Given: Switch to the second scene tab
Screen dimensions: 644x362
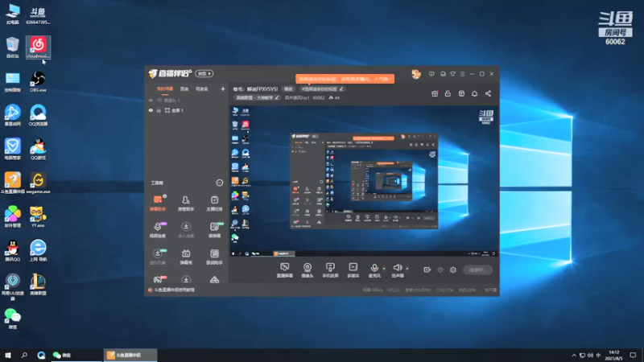Looking at the screenshot, I should [x=184, y=89].
